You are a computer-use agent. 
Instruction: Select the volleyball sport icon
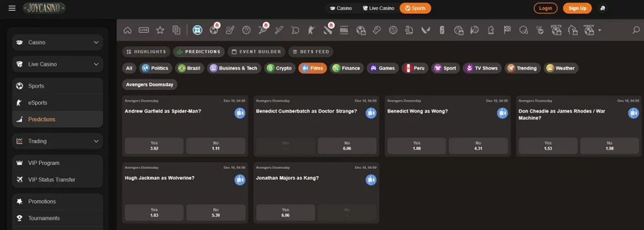[x=393, y=30]
